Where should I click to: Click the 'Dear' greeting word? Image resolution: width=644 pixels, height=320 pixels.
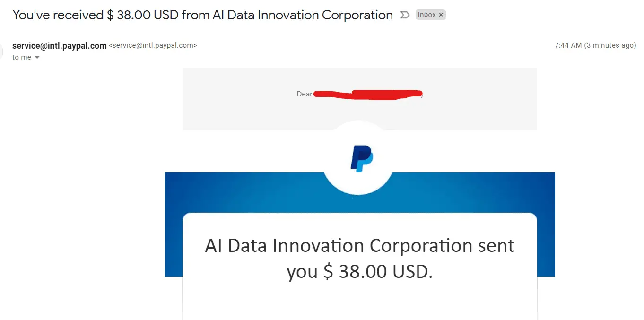tap(305, 94)
